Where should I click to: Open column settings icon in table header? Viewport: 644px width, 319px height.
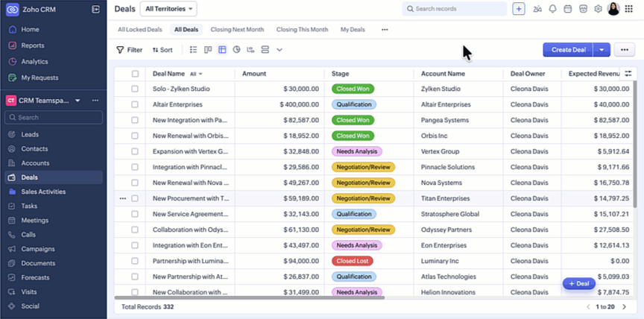click(628, 74)
